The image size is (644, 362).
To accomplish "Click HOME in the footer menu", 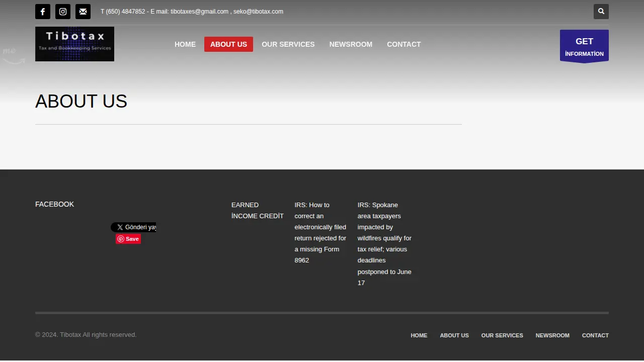I will (x=419, y=335).
